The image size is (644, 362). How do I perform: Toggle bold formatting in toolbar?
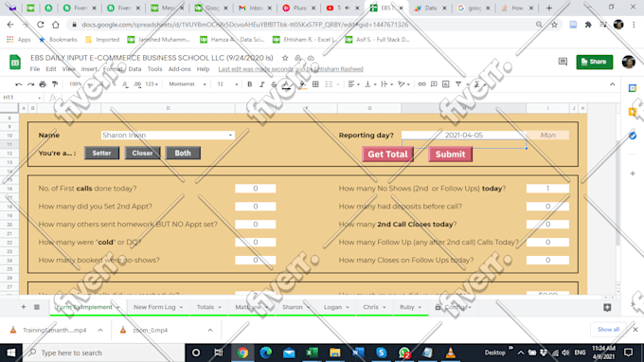point(250,84)
